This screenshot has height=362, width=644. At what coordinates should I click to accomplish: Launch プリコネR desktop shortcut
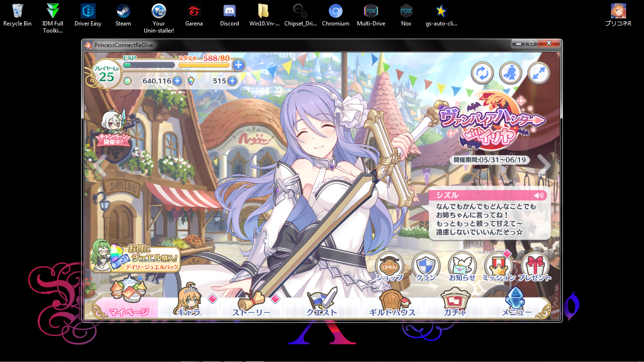click(x=619, y=15)
